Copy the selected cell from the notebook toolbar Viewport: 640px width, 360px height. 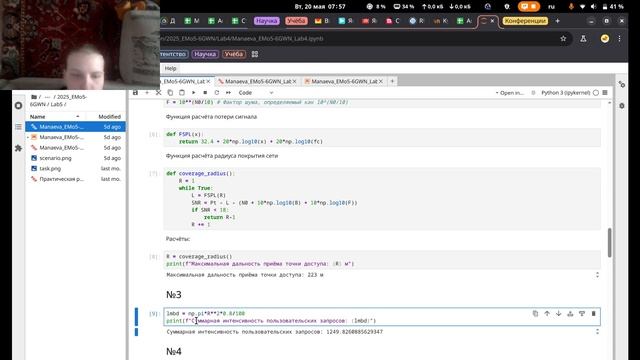tap(170, 93)
